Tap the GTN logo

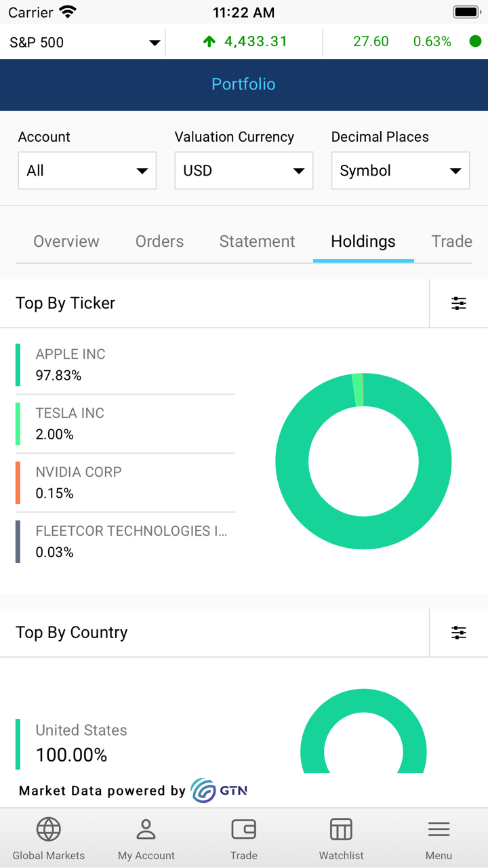point(219,791)
